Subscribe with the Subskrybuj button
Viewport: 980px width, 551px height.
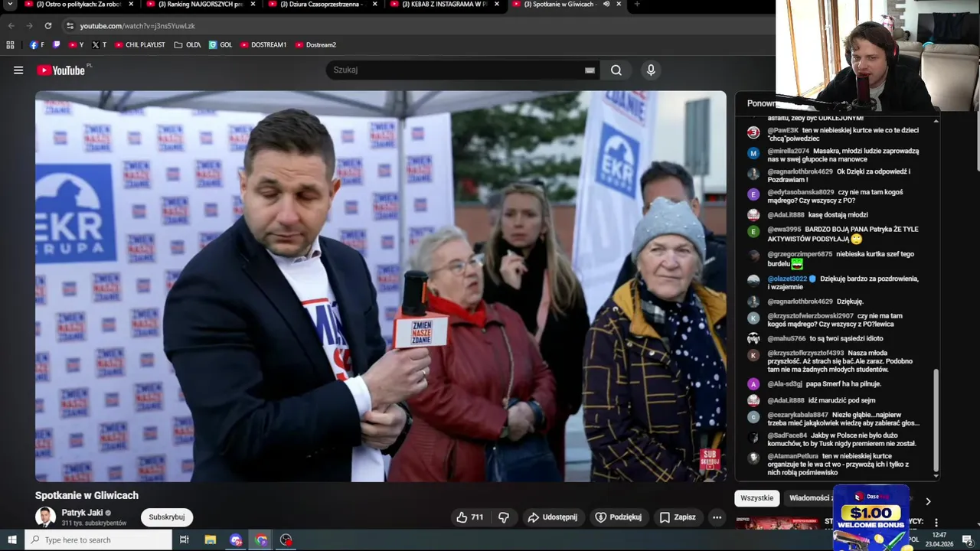point(167,517)
